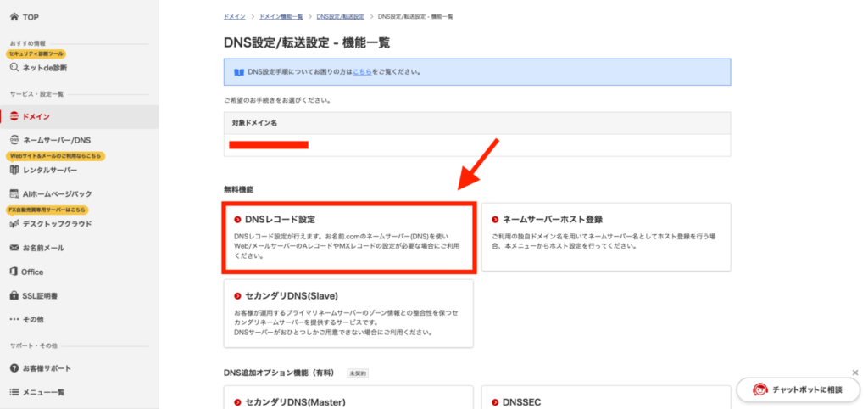Expand その他 more options in sidebar
The image size is (868, 409).
[x=14, y=319]
